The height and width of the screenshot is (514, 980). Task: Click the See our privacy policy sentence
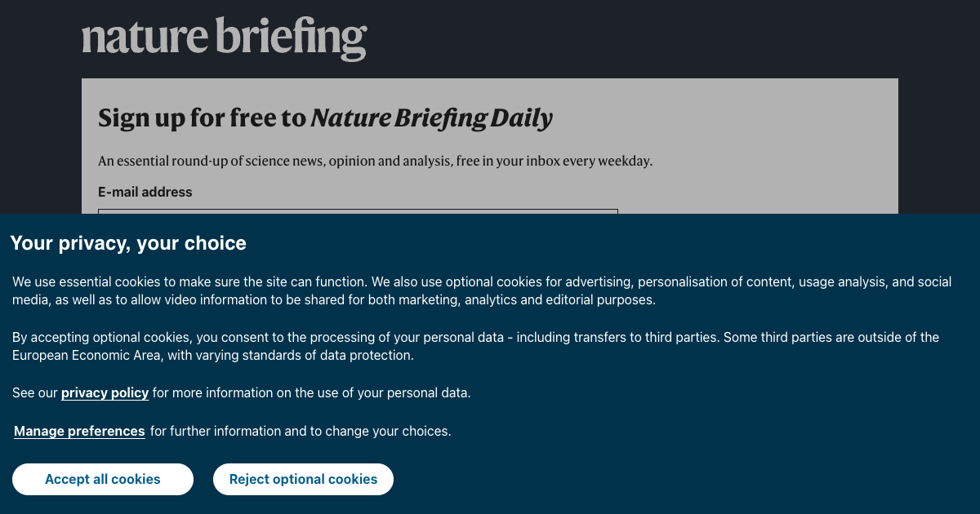(x=241, y=392)
